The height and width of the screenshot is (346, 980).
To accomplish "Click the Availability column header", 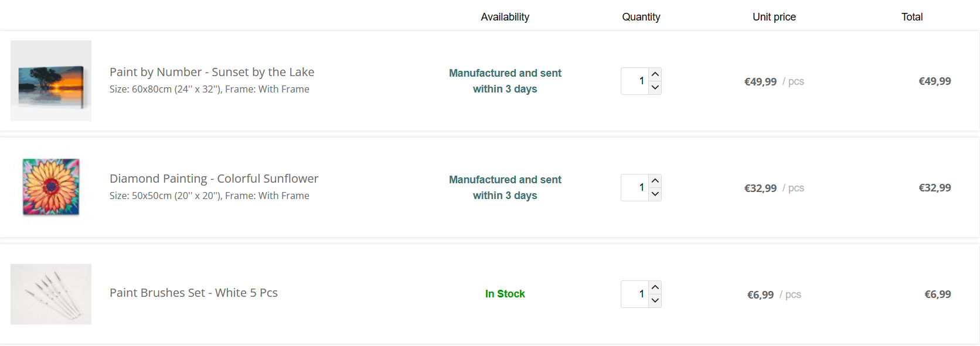I will pos(505,17).
